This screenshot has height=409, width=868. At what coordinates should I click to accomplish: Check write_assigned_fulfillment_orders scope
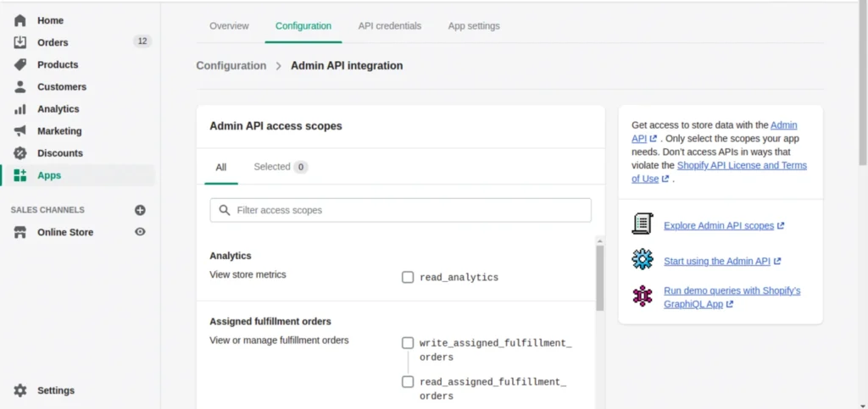(x=408, y=343)
